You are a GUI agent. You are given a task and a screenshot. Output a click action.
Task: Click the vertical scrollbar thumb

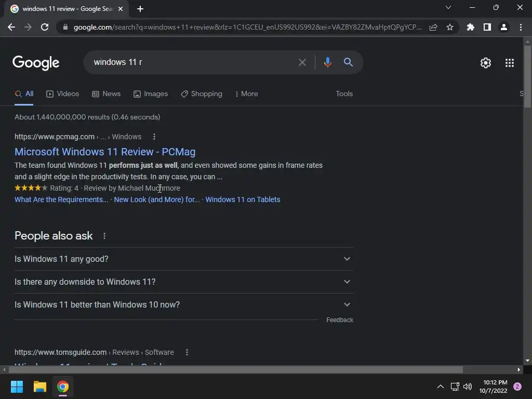tap(527, 76)
